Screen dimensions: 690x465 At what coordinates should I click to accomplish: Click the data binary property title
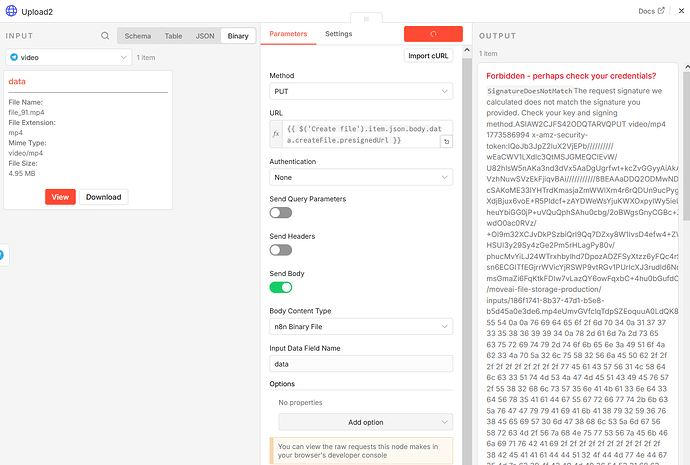pos(17,81)
